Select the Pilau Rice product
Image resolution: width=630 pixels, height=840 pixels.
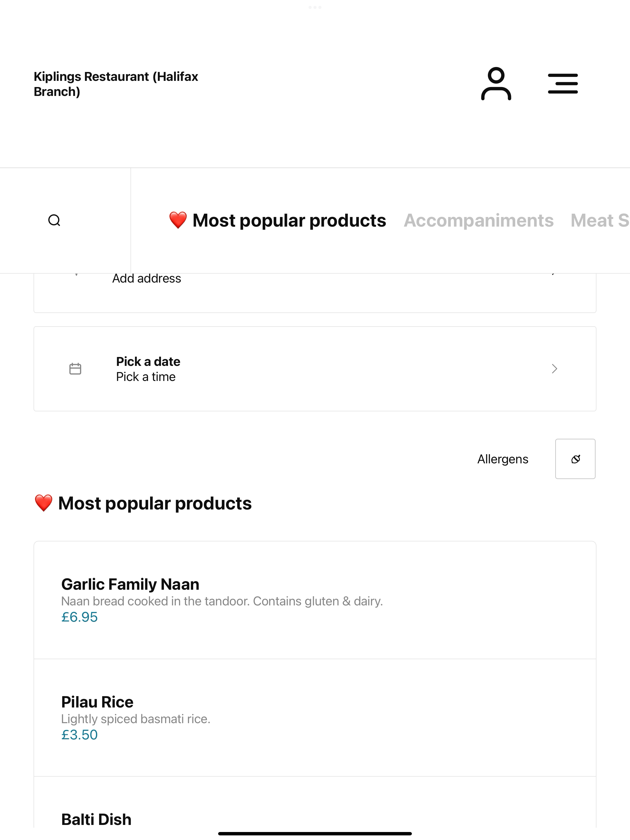[x=315, y=718]
